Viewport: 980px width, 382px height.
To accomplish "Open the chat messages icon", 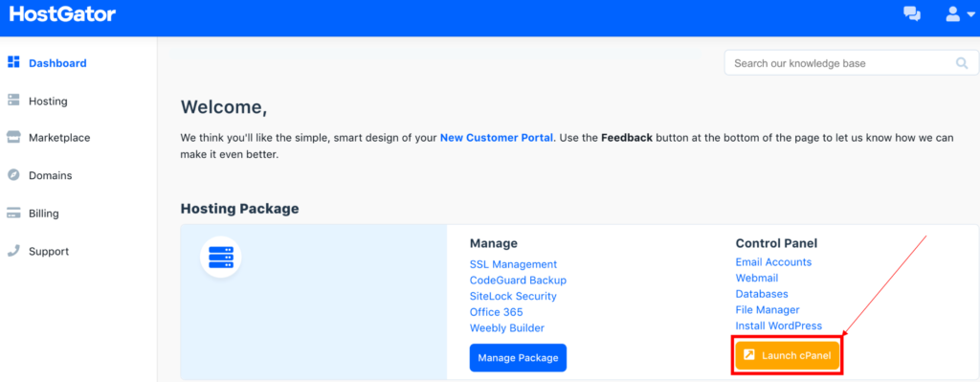I will click(912, 13).
